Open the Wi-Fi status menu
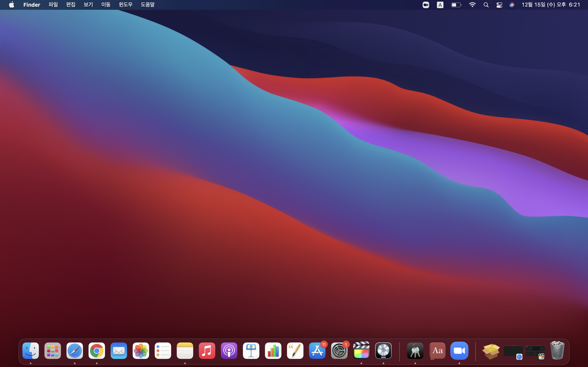The height and width of the screenshot is (367, 588). pos(472,5)
